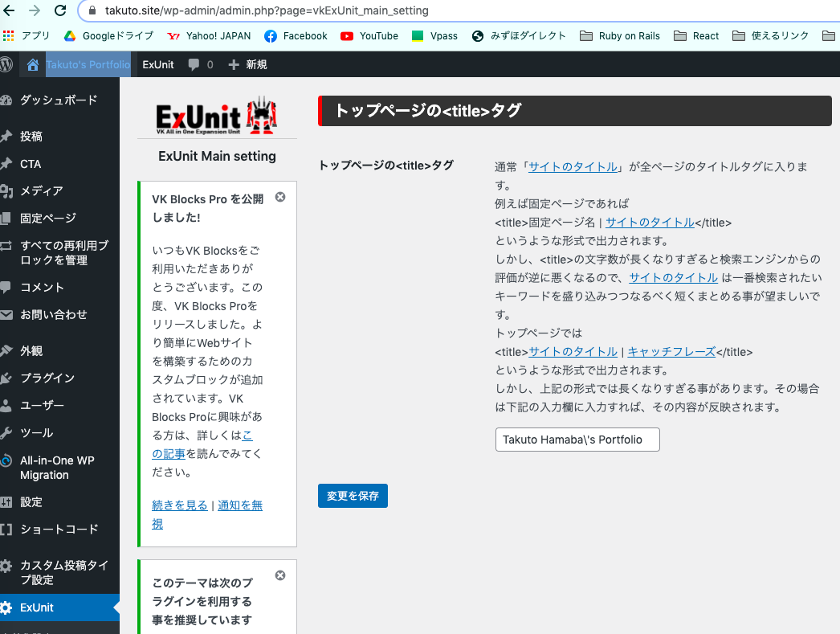Click the title tag input field
Viewport: 840px width, 634px height.
[577, 440]
